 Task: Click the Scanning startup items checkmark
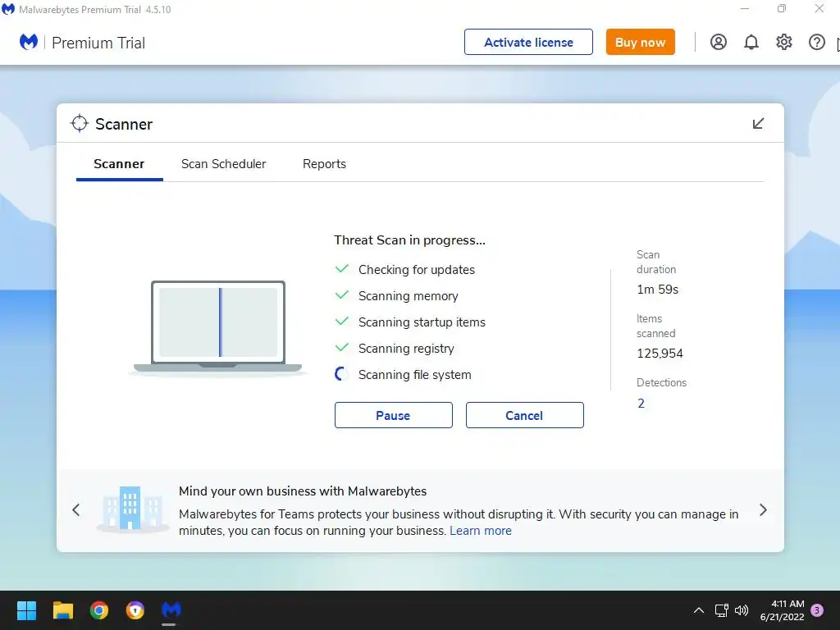pos(342,322)
